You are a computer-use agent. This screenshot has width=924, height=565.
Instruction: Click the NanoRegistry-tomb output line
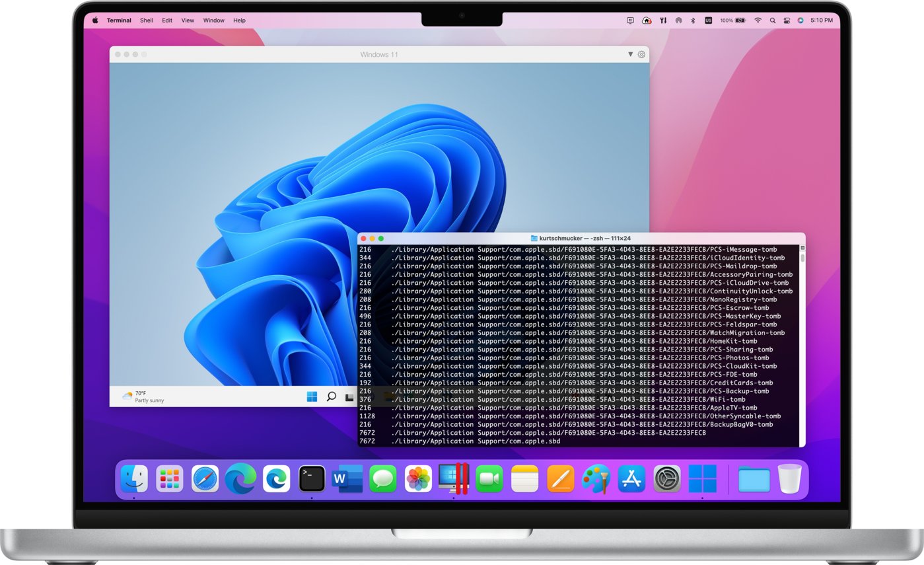[x=568, y=299]
